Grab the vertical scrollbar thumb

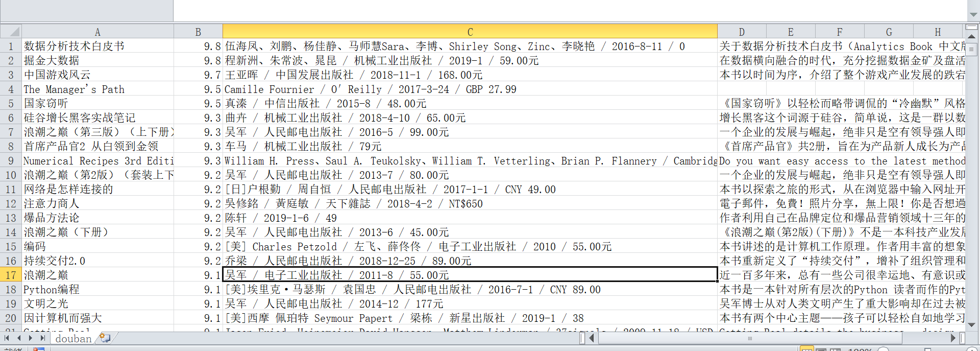[x=972, y=50]
